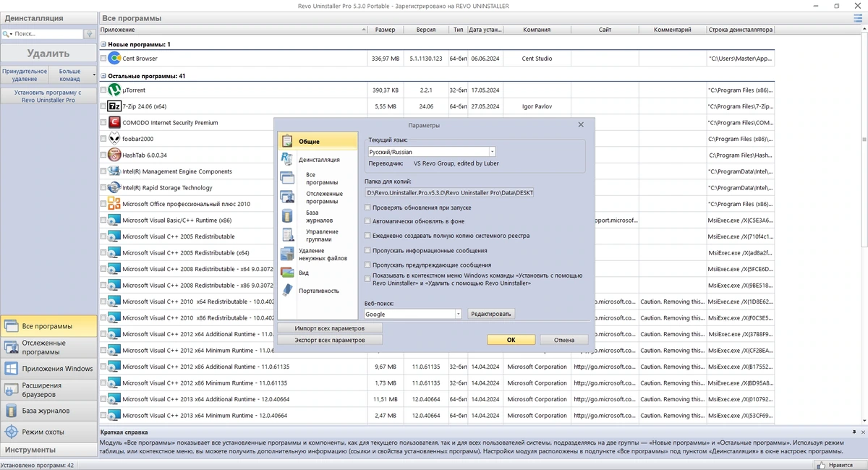Viewport: 868px width, 470px height.
Task: Click the COMODO Internet Security icon
Action: [114, 123]
